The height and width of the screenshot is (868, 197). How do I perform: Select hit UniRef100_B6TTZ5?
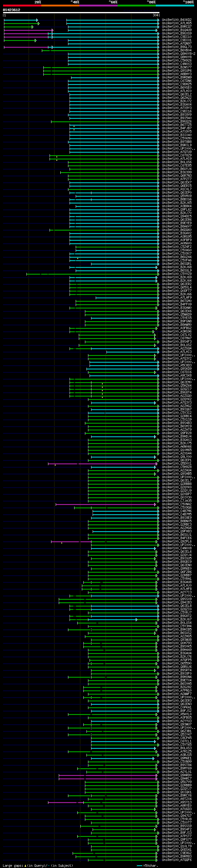177,125
